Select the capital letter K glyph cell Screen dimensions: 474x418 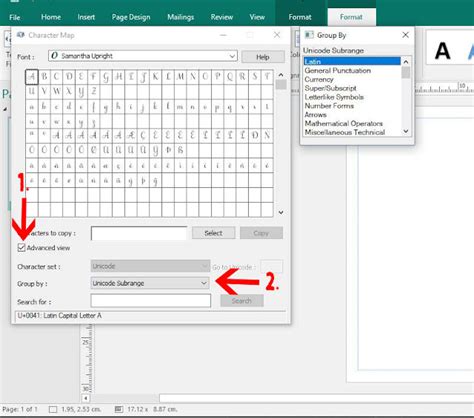tap(155, 77)
